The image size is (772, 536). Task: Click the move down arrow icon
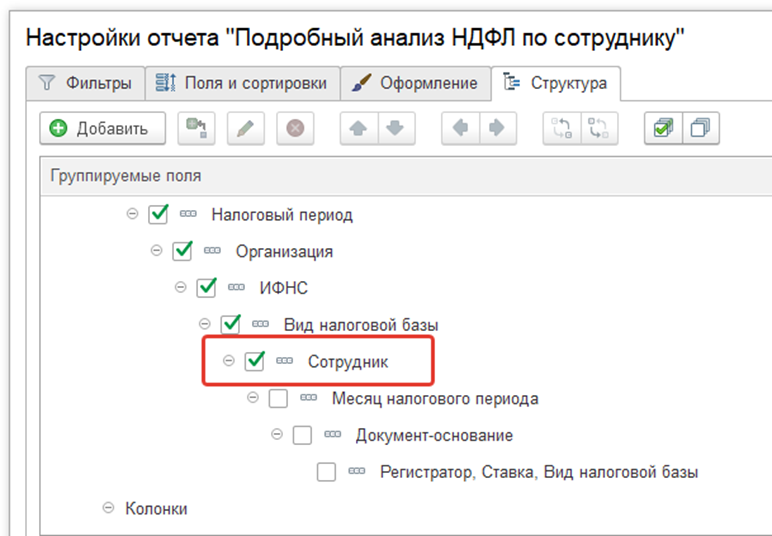(396, 128)
